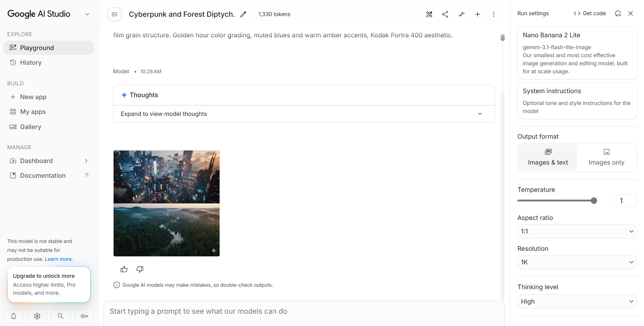Click the chat vertical scrollbar thumb

pyautogui.click(x=502, y=38)
